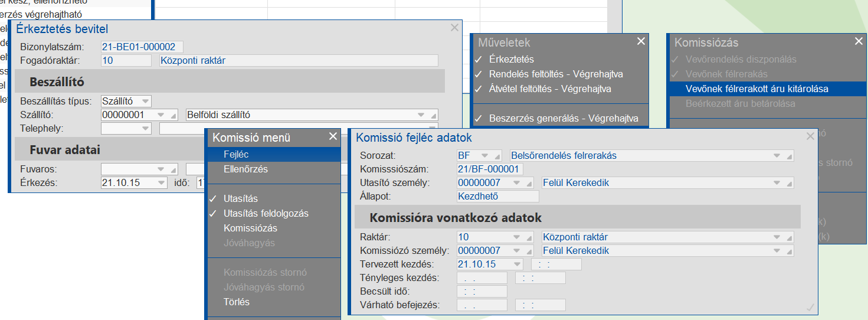Viewport: 868px width, 320px height.
Task: Select Komissiózás stornó menu entry
Action: click(274, 272)
